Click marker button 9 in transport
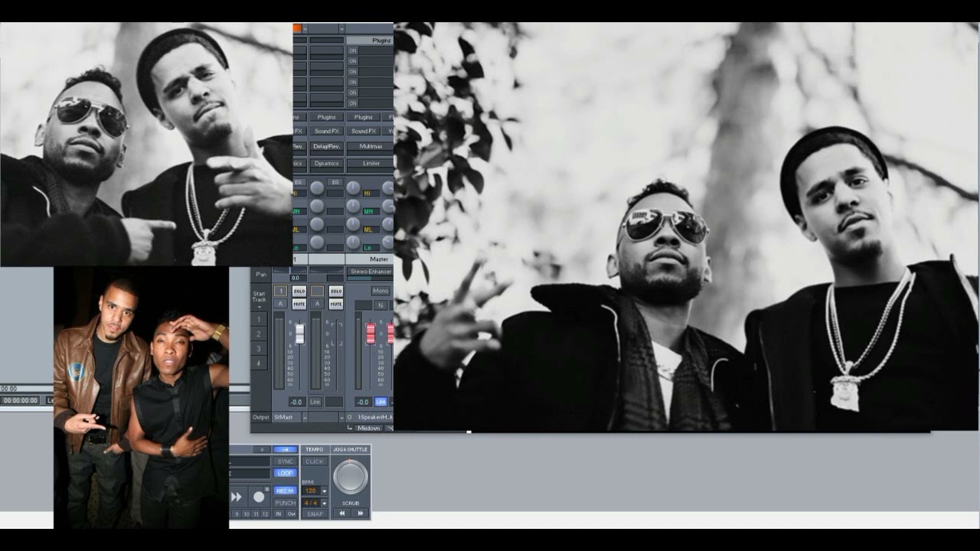 click(237, 514)
